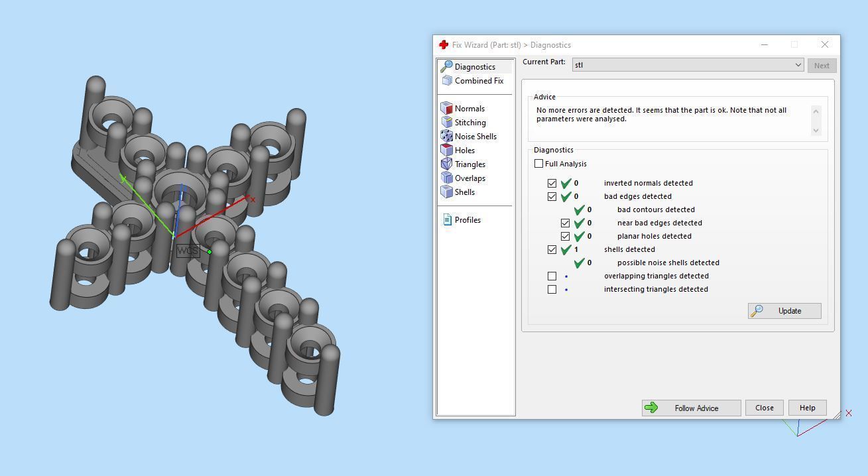Click the Profiles document icon

point(447,220)
